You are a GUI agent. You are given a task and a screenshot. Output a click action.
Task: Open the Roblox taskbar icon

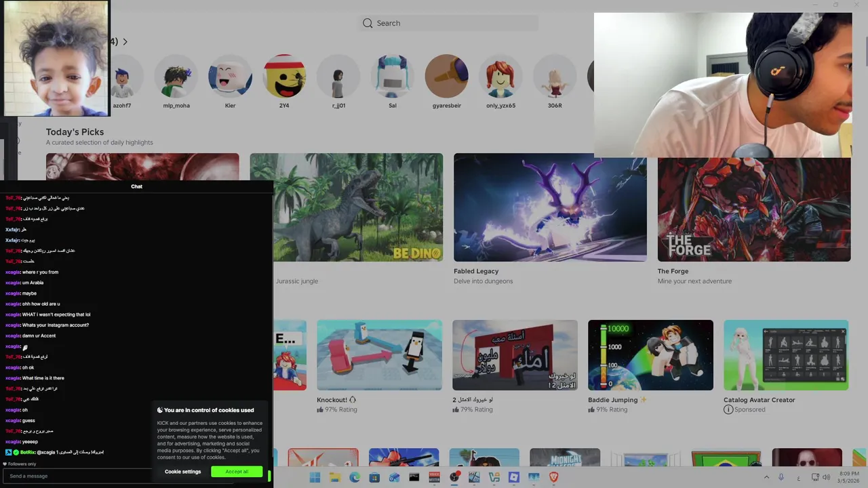(x=514, y=477)
